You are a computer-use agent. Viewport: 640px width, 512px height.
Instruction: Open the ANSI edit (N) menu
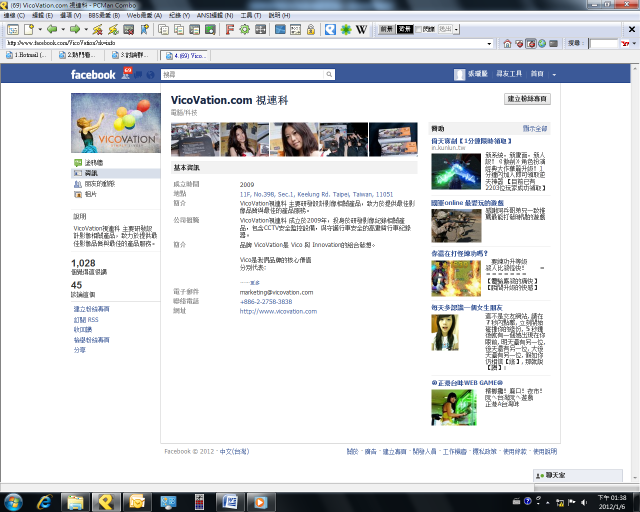click(x=215, y=16)
